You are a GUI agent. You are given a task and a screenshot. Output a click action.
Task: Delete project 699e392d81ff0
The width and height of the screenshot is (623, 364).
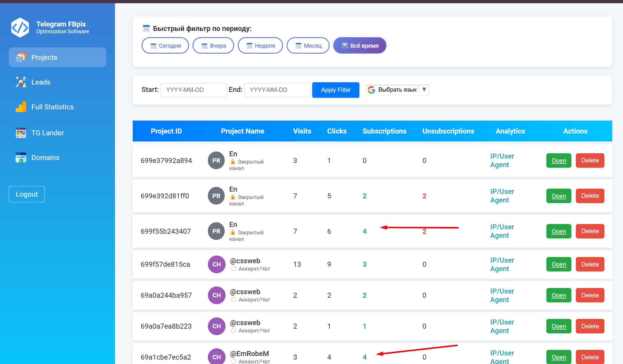point(590,196)
